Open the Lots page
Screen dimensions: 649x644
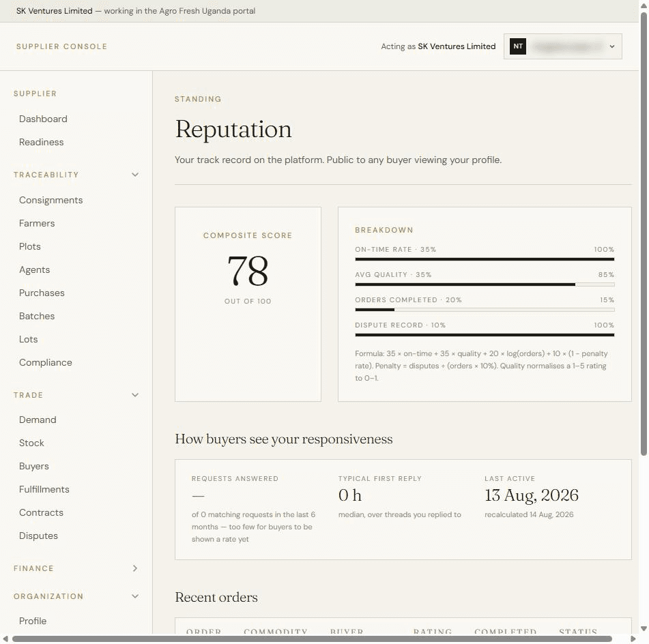pyautogui.click(x=28, y=339)
